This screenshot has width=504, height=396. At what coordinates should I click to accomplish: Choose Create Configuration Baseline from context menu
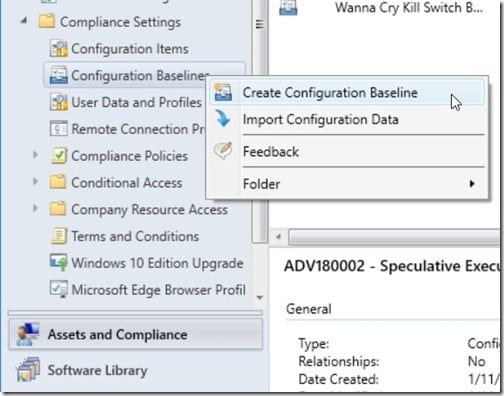point(347,93)
